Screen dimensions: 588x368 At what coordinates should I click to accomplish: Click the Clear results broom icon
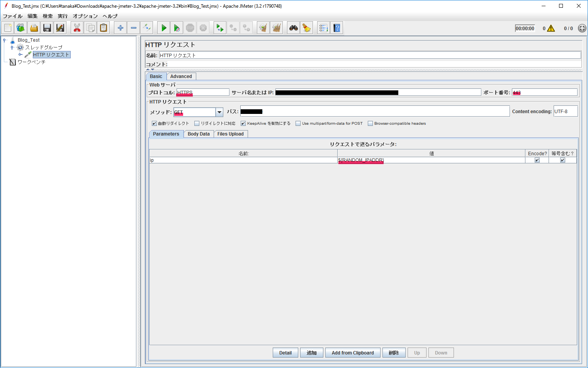point(263,28)
